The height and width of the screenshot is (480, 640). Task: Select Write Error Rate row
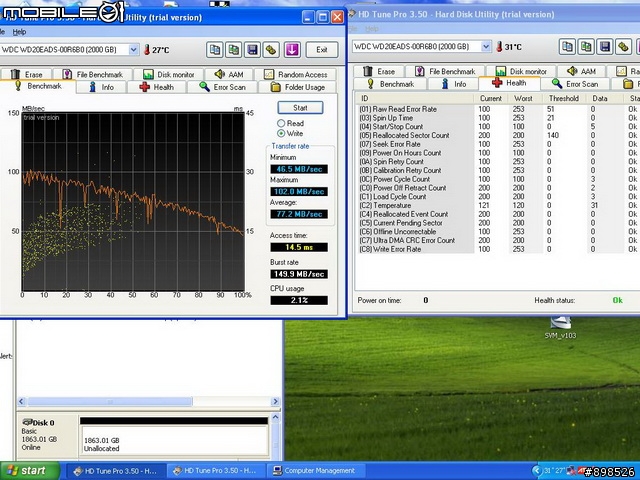(498, 249)
